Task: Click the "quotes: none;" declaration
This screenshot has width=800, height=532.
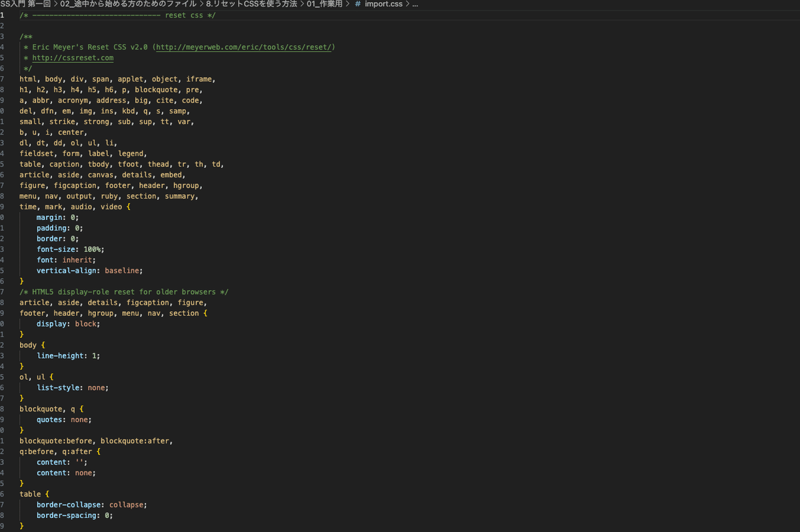Action: pos(64,420)
